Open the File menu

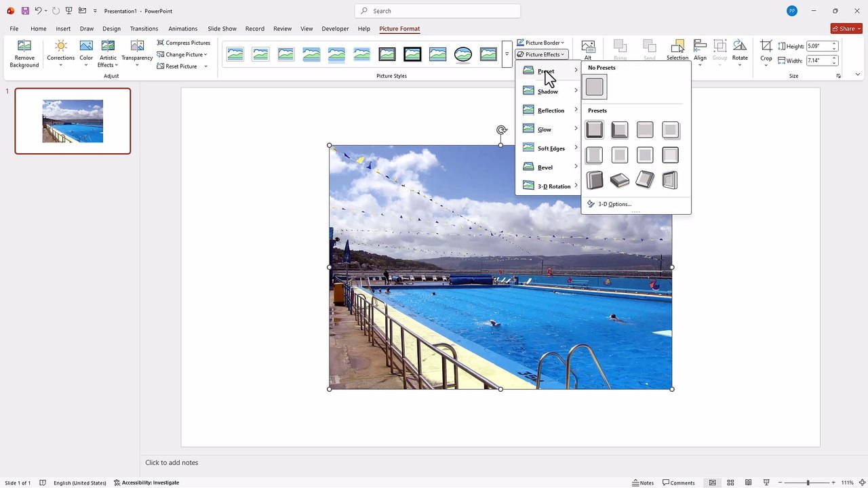[14, 28]
